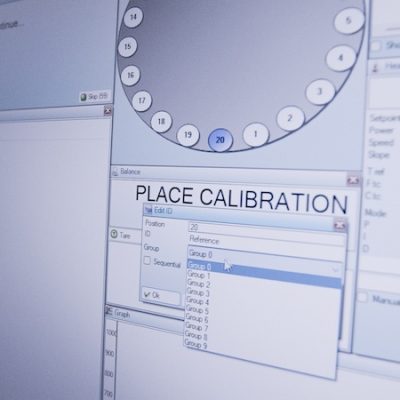Select carousel position 4

coord(341,58)
